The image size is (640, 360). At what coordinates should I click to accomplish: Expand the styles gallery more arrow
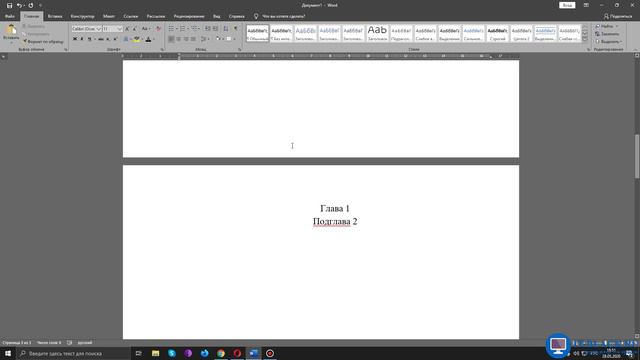[585, 39]
